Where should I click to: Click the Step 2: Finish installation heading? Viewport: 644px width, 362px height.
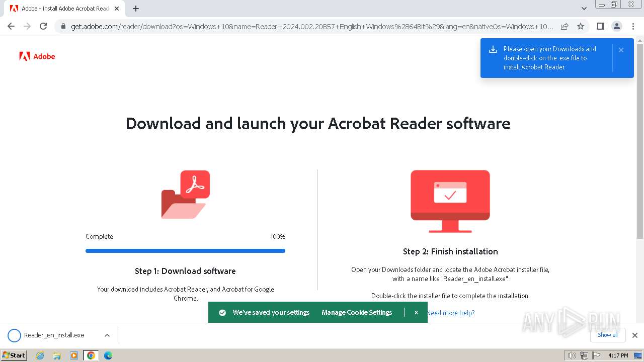coord(450,251)
